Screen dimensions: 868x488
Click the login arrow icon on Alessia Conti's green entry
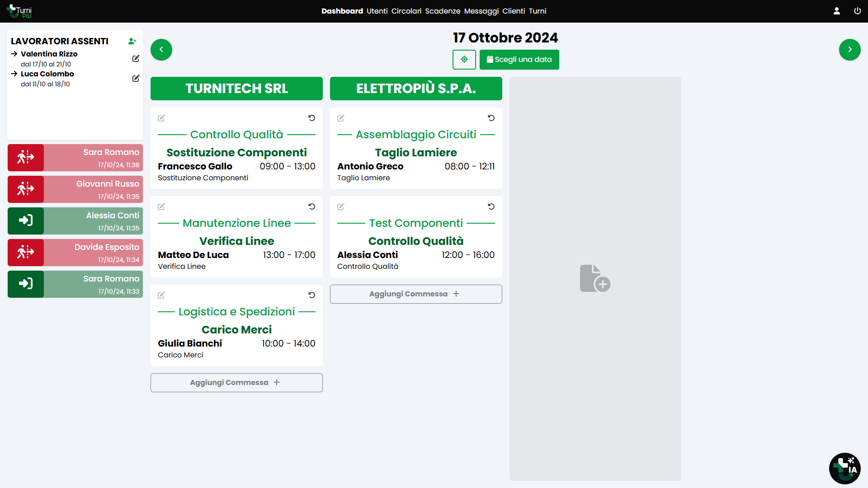point(26,221)
